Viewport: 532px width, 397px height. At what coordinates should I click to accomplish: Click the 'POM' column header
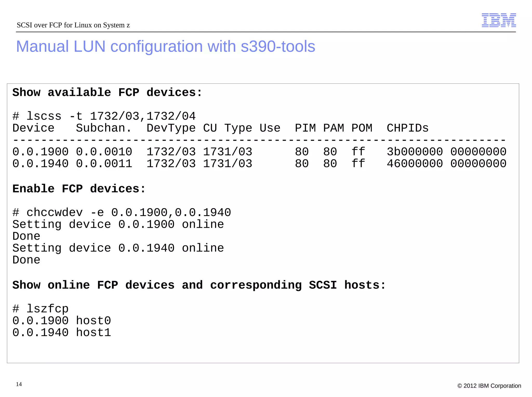pyautogui.click(x=362, y=128)
